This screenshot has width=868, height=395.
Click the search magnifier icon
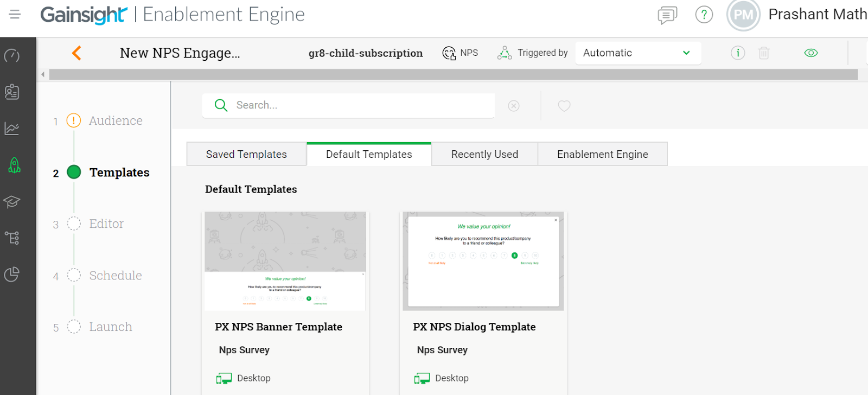point(221,105)
